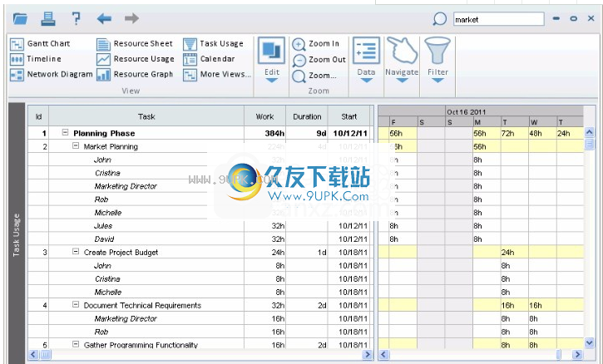Click the 24h Work cell of Create Project Budget
This screenshot has width=603, height=364.
pos(265,253)
